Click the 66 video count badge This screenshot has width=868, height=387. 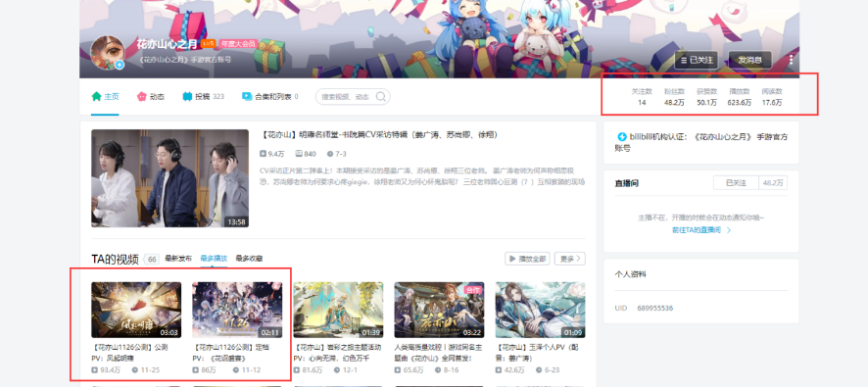[152, 259]
